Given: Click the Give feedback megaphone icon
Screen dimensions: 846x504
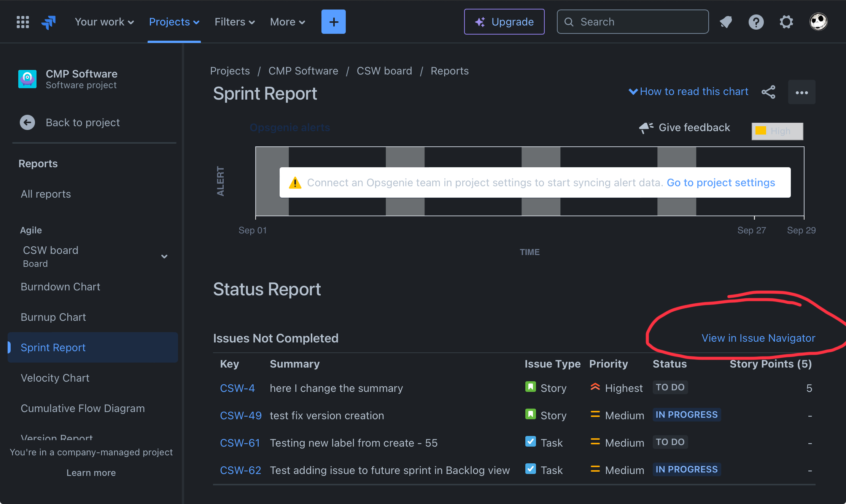Looking at the screenshot, I should tap(646, 127).
